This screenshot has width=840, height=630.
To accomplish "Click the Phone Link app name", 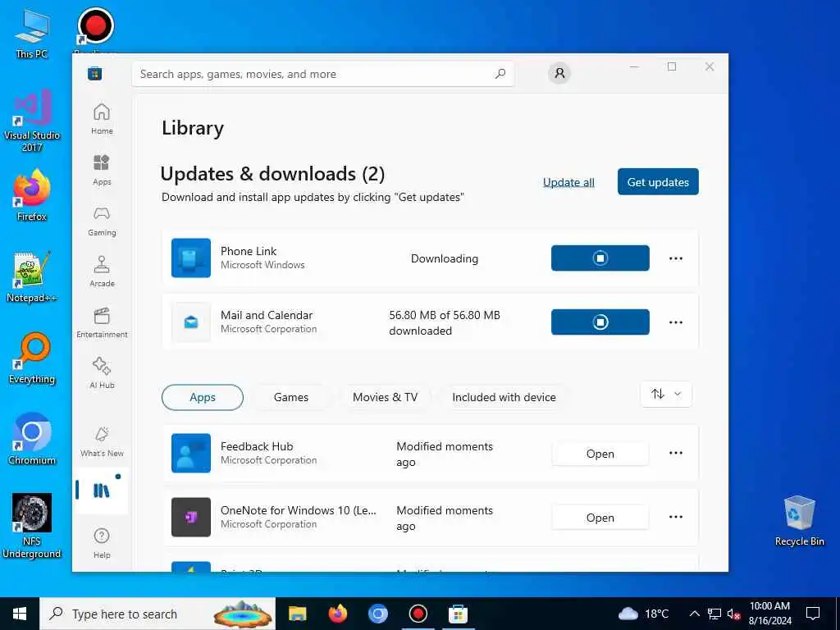I will 249,251.
